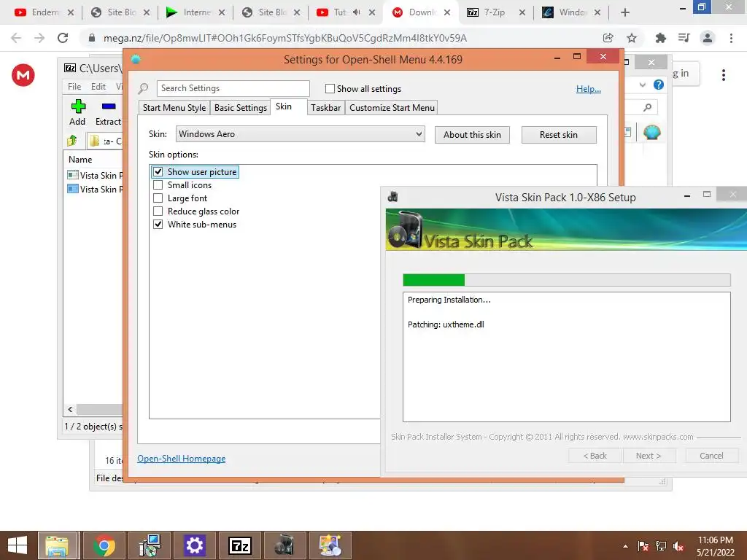747x560 pixels.
Task: Open File Explorer from the taskbar
Action: click(57, 545)
